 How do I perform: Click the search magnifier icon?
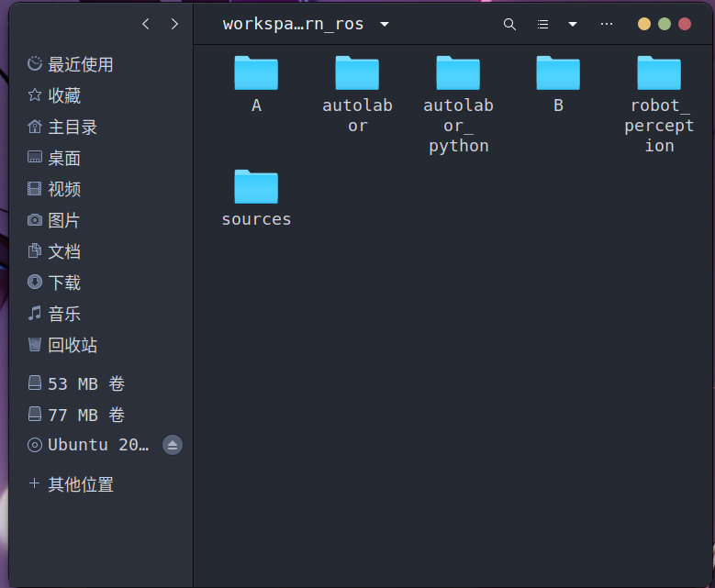coord(509,24)
